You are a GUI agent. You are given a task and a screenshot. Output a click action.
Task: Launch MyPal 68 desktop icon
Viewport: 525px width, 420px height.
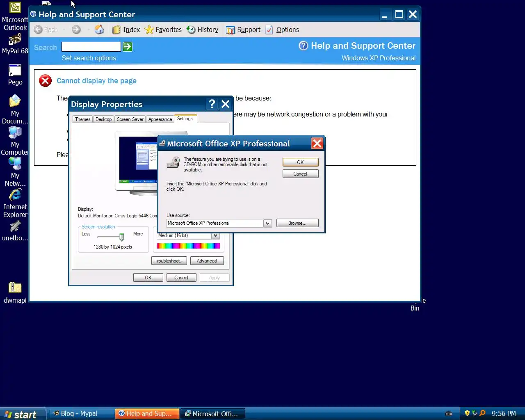pos(15,44)
